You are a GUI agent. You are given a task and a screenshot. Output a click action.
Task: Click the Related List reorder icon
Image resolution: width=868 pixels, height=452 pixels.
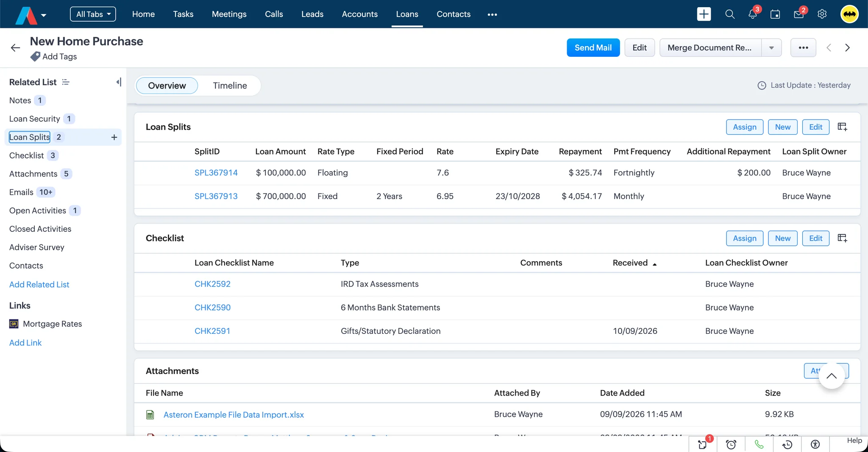point(65,82)
